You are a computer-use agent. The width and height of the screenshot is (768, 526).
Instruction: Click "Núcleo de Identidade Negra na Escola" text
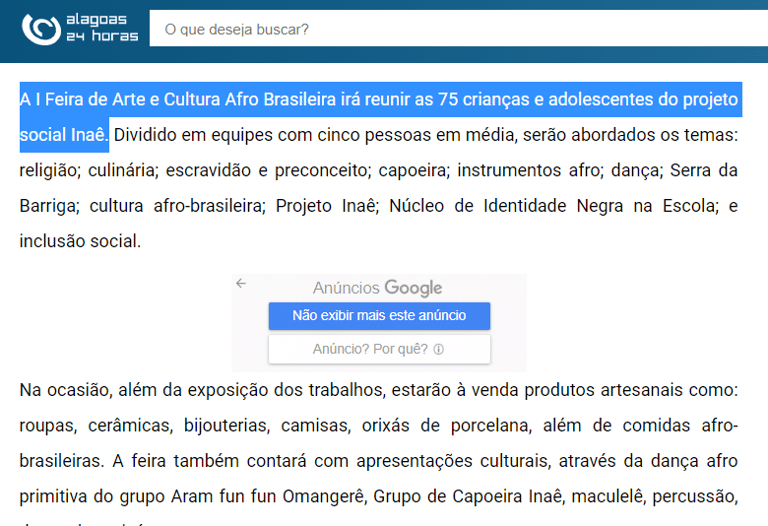pos(553,206)
